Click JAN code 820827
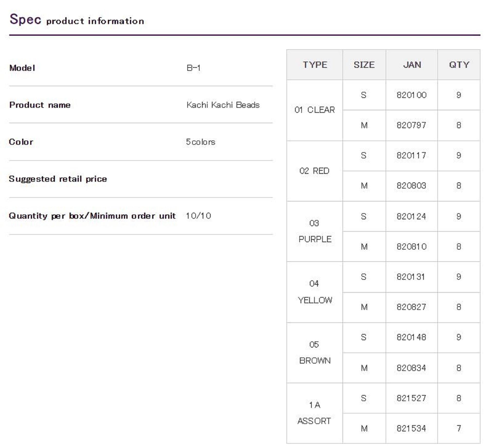This screenshot has width=486, height=448. [411, 307]
